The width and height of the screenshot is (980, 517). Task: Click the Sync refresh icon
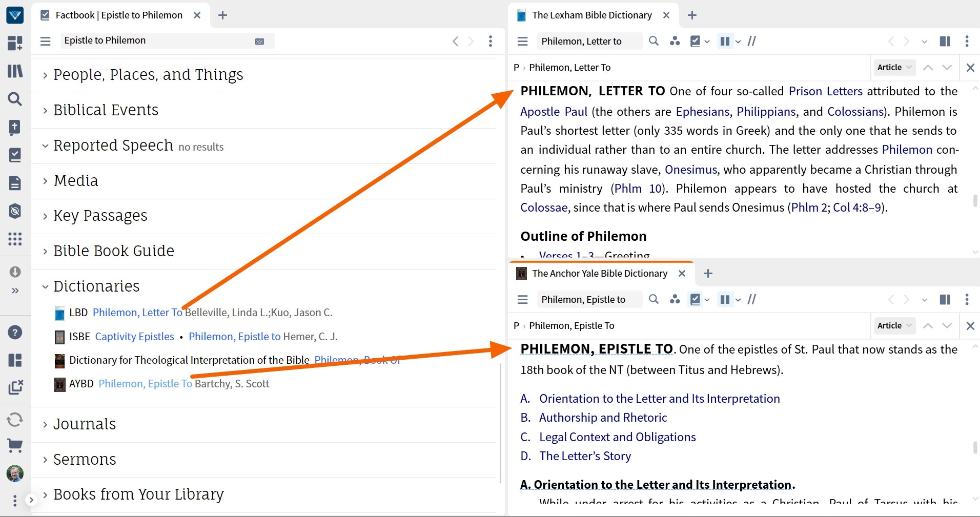pos(15,420)
